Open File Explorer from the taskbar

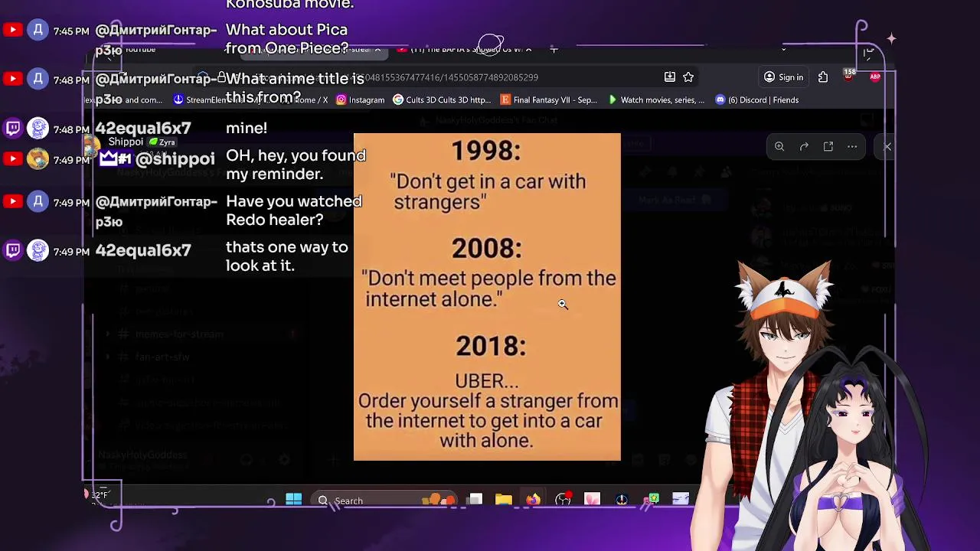pos(504,500)
